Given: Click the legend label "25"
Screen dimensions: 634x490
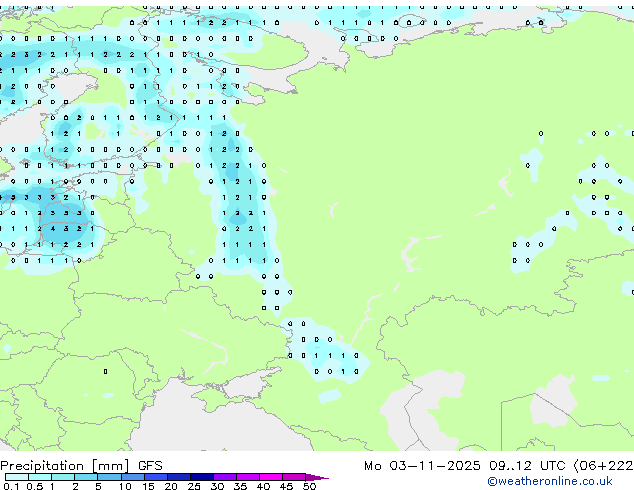Looking at the screenshot, I should pyautogui.click(x=194, y=486).
